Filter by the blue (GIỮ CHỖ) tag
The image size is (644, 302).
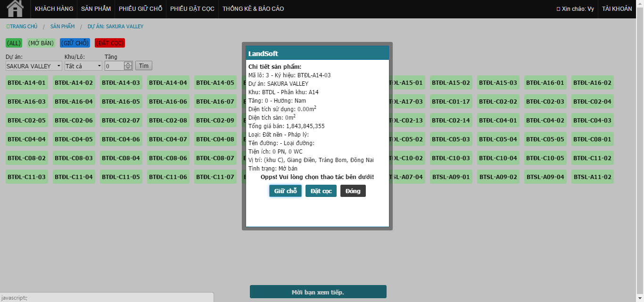[x=75, y=43]
